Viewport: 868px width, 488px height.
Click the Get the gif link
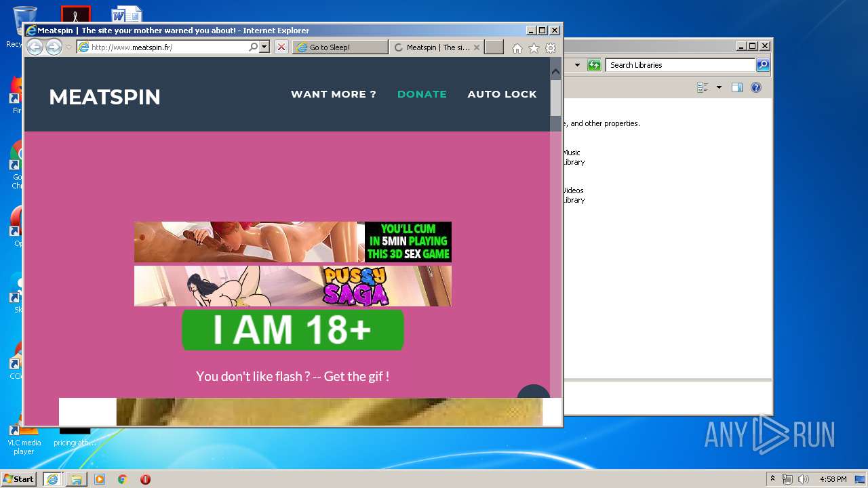[357, 376]
